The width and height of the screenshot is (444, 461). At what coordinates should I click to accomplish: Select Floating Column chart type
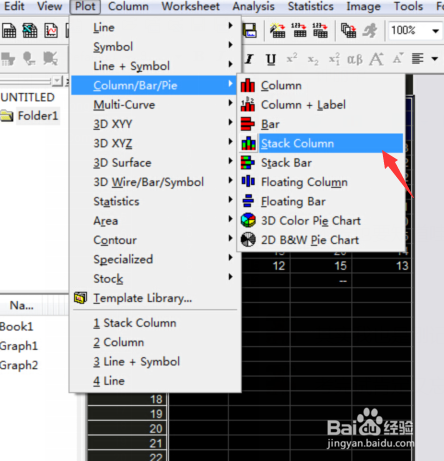[x=321, y=182]
